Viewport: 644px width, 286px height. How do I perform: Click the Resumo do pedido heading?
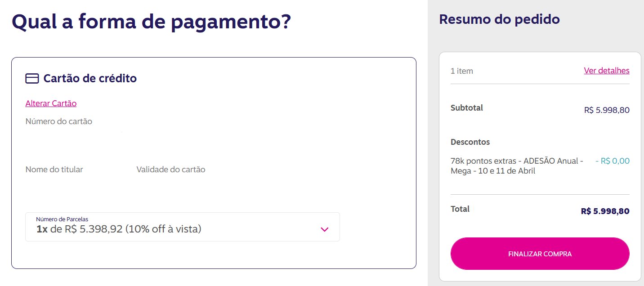pyautogui.click(x=499, y=19)
